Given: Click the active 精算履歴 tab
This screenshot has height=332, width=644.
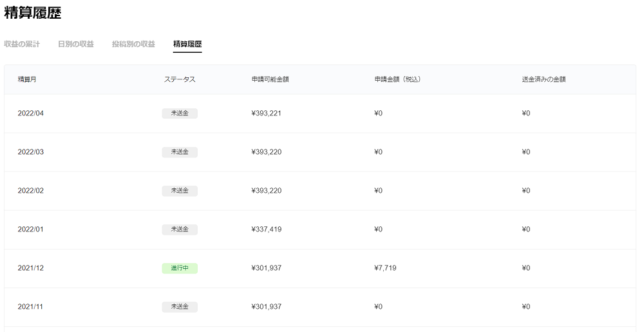Looking at the screenshot, I should coord(187,44).
